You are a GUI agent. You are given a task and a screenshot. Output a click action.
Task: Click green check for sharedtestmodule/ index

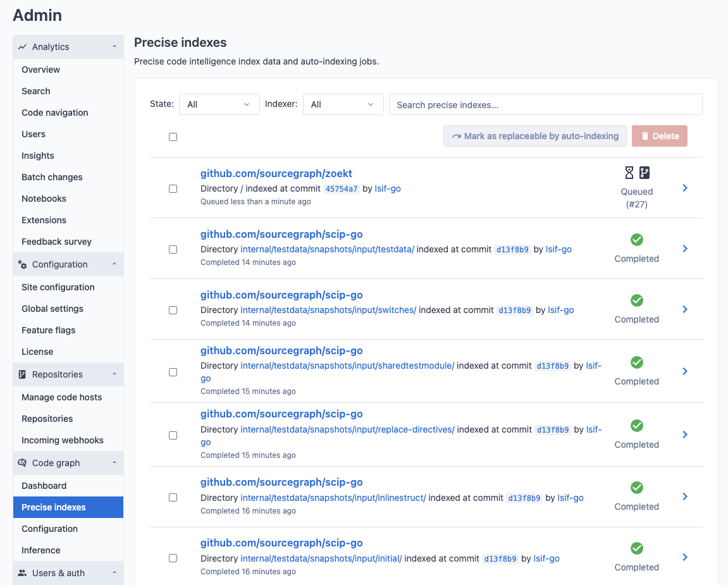pos(637,362)
